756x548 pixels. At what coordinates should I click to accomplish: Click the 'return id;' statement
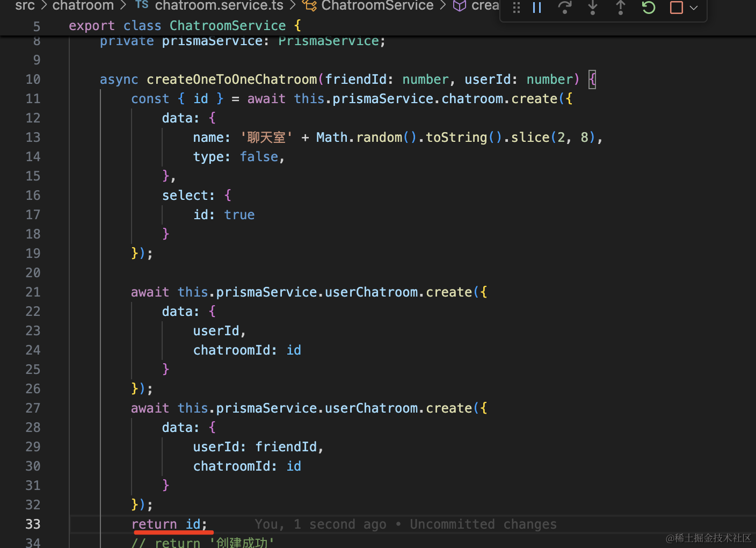(169, 524)
